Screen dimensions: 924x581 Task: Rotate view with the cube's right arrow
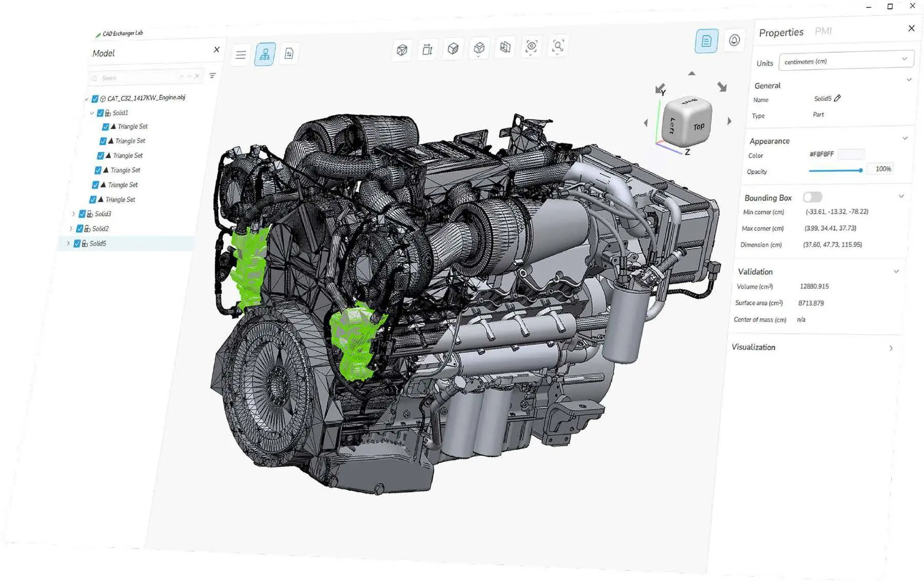(729, 121)
